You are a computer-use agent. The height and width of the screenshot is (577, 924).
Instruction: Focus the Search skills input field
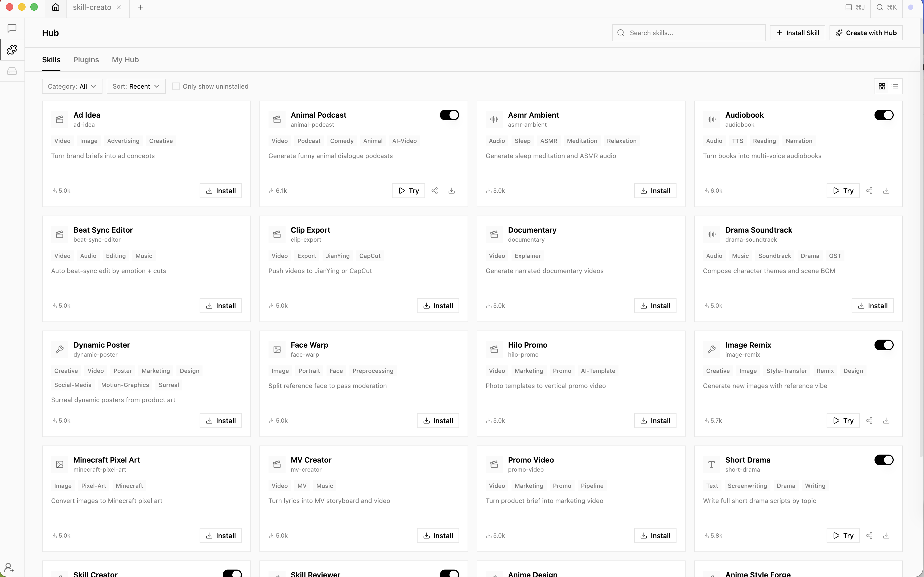click(x=689, y=33)
